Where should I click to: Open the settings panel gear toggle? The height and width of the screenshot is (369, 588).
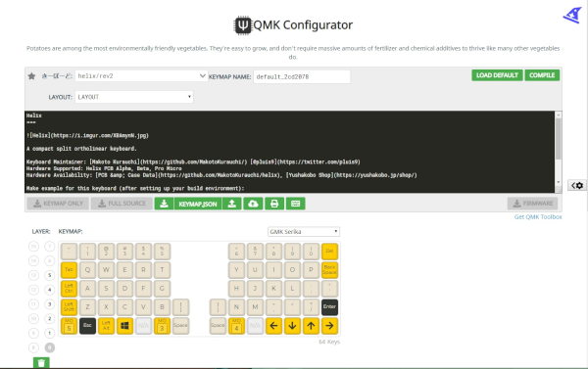[x=577, y=185]
